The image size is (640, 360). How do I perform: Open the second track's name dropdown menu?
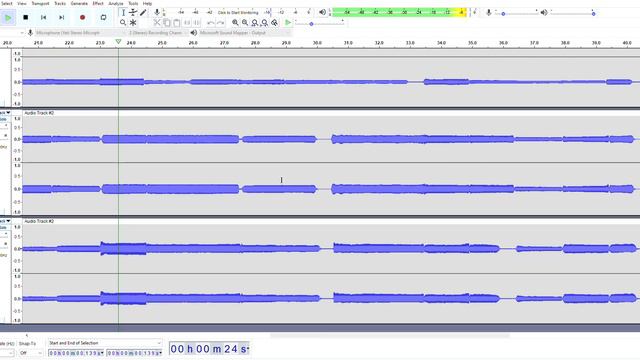tap(6, 112)
